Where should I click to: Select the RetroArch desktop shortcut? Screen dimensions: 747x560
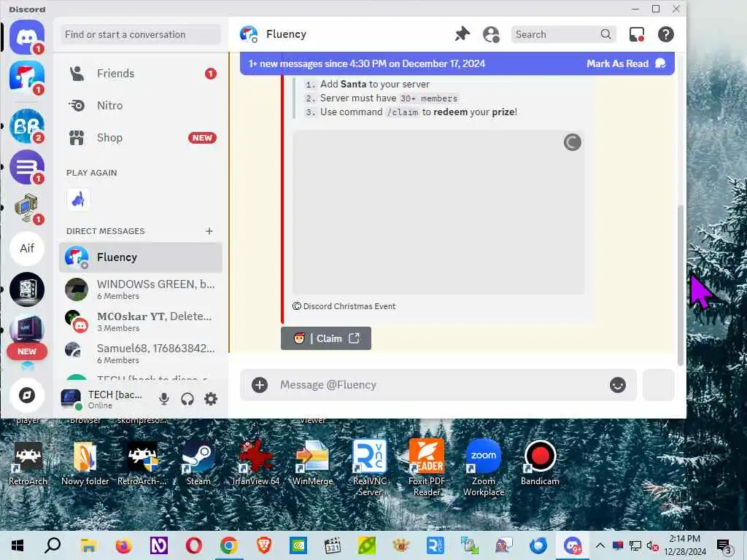pos(28,463)
